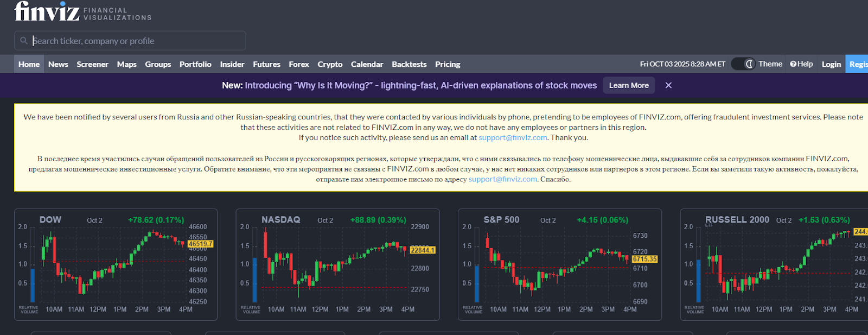This screenshot has height=335, width=868.
Task: Click the NASDAQ change +88.89 (0.39%)
Action: click(x=378, y=220)
